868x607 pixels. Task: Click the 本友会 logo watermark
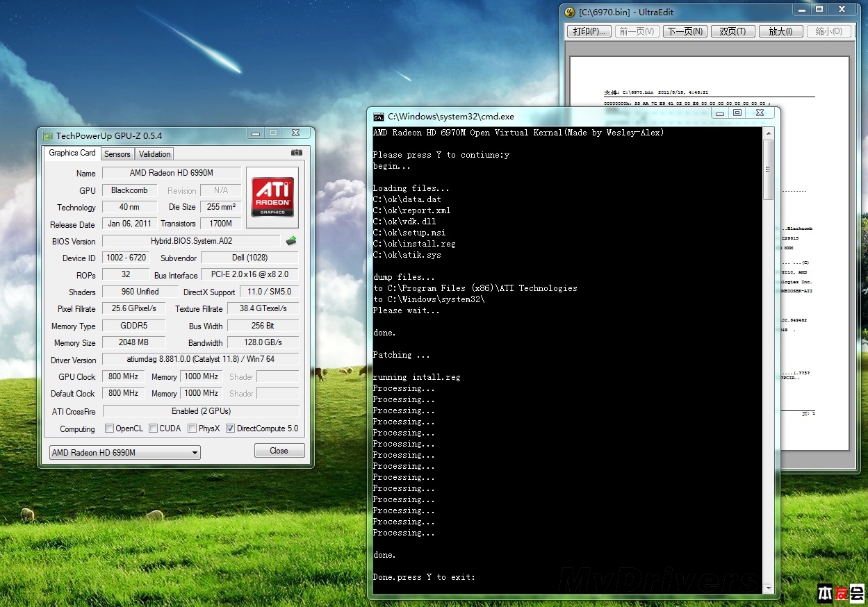846,591
